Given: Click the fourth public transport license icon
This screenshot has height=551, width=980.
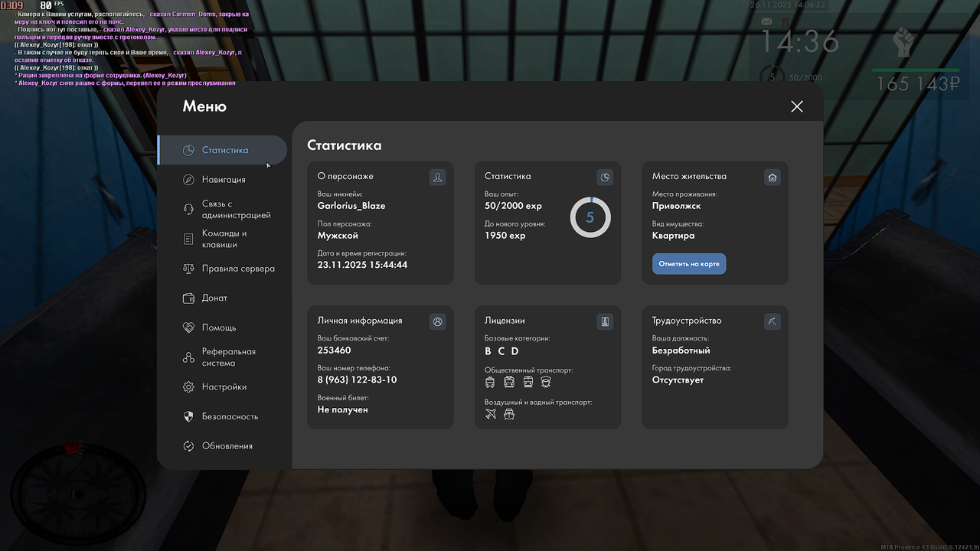Looking at the screenshot, I should click(x=546, y=381).
